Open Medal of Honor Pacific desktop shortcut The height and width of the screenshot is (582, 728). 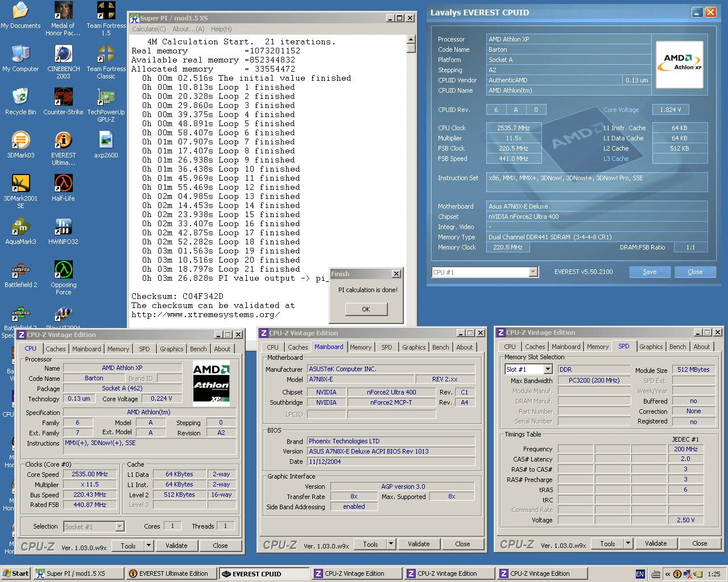[63, 19]
